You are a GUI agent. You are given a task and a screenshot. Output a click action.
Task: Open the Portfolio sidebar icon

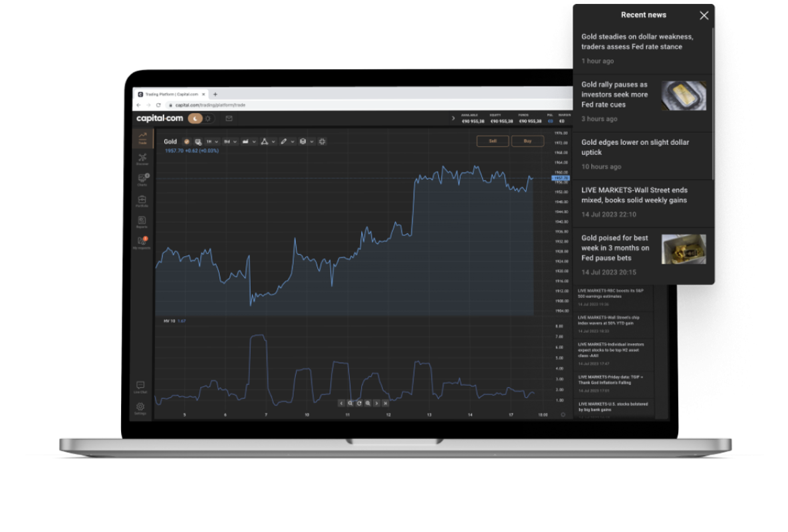coord(142,201)
